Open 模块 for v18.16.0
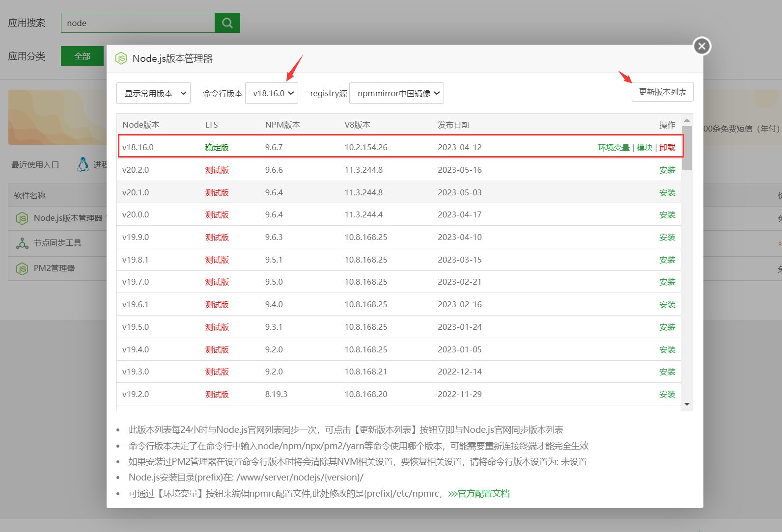Screen dimensions: 782x532 tap(644, 148)
